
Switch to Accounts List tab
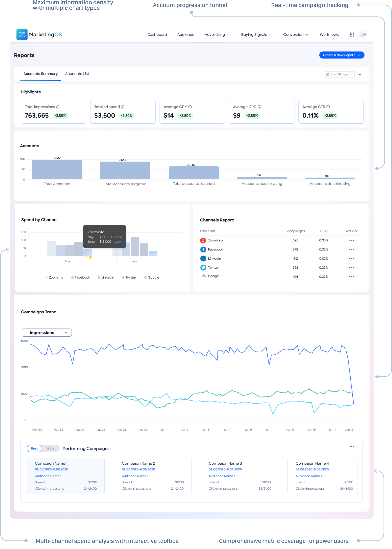77,74
